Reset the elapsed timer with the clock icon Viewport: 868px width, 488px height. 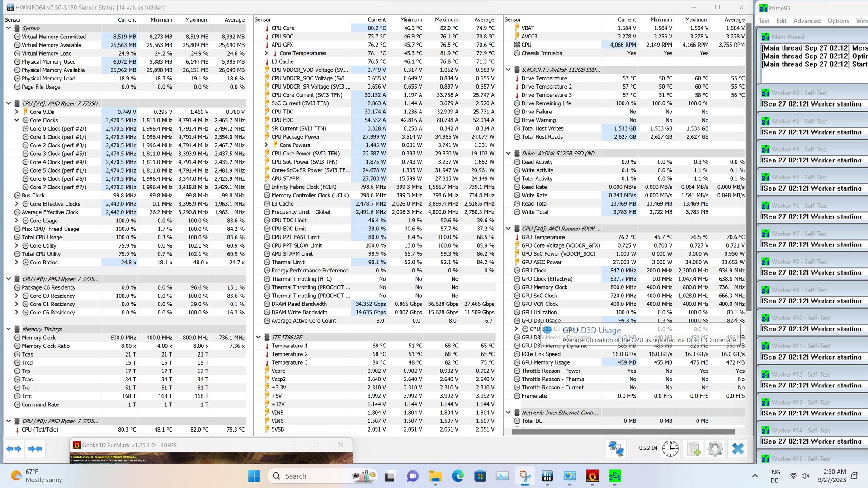670,448
